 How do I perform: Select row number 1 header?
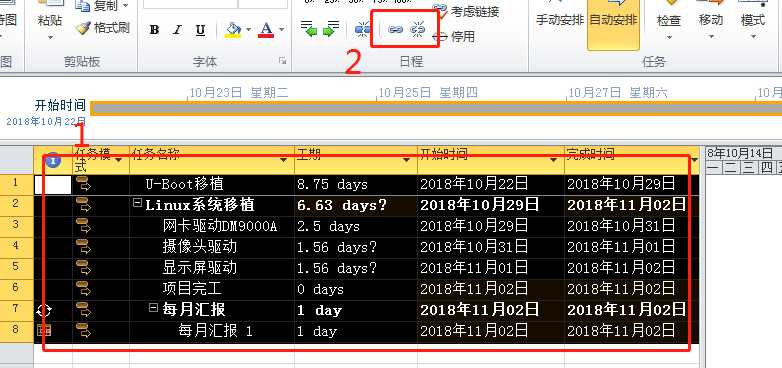16,184
